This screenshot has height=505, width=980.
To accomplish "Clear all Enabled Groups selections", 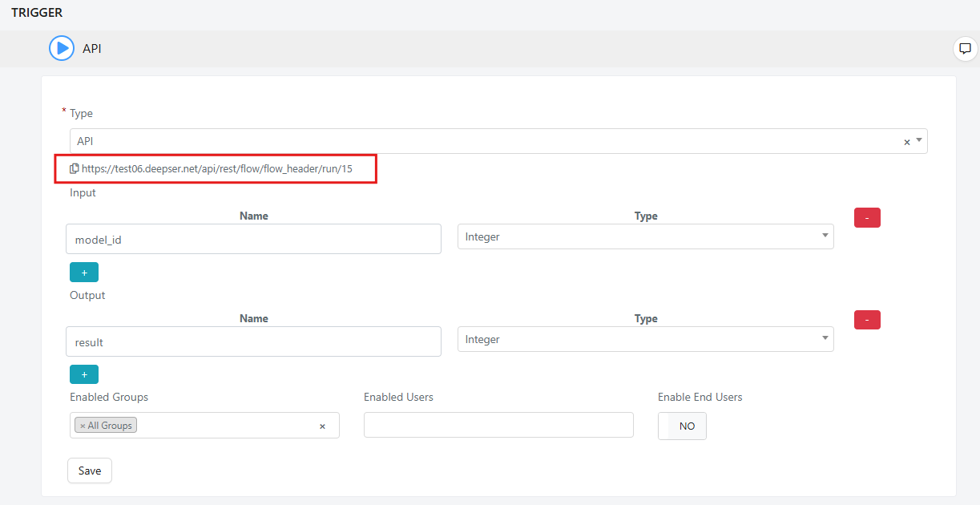I will (x=322, y=426).
